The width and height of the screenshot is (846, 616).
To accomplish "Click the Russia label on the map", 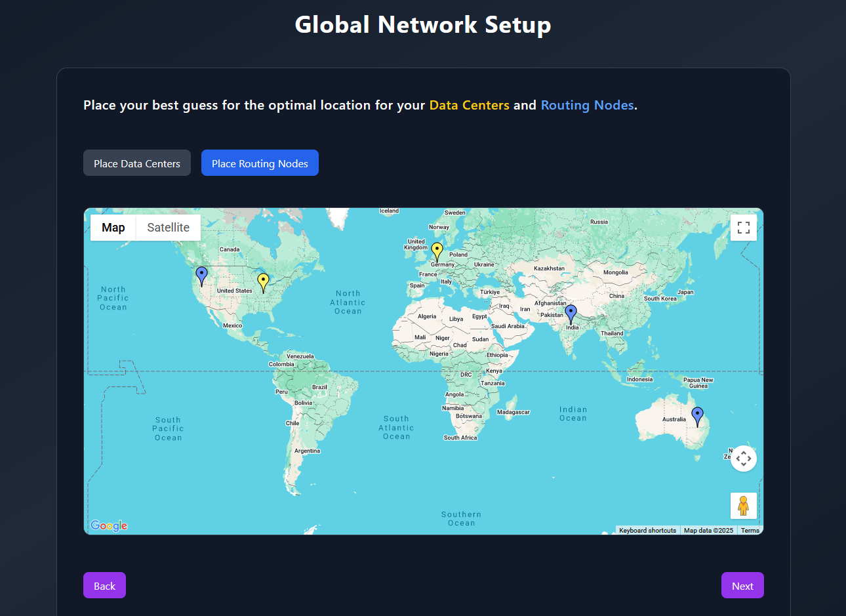I will coord(599,222).
